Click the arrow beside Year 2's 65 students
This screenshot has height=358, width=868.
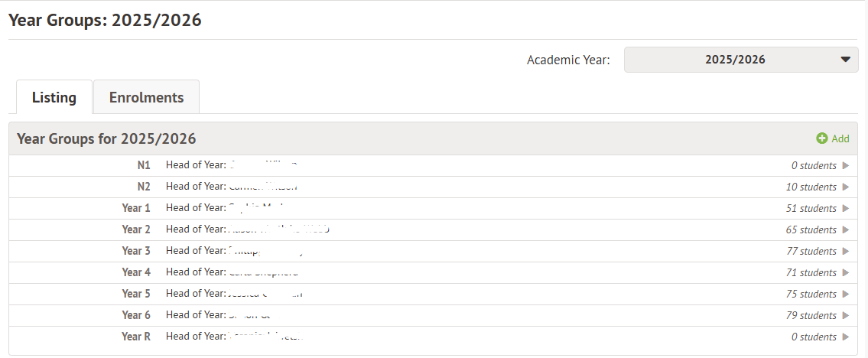coord(845,229)
